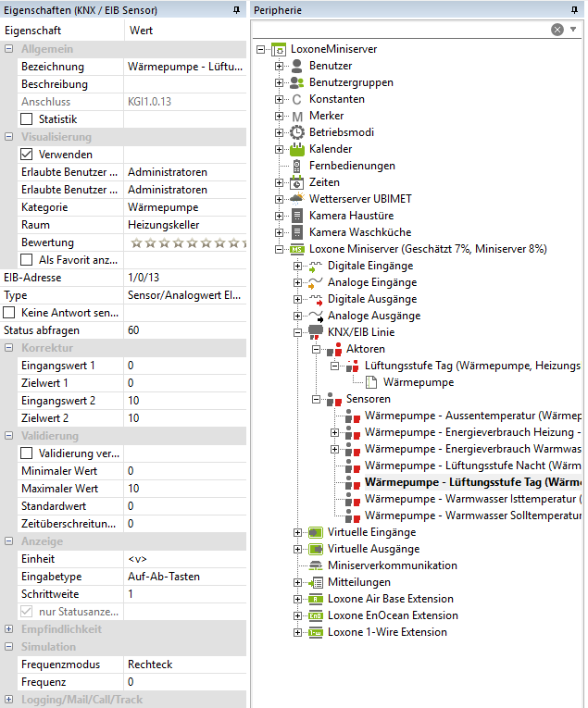Collapse the Korrektur section
This screenshot has height=708, width=588.
(x=8, y=348)
